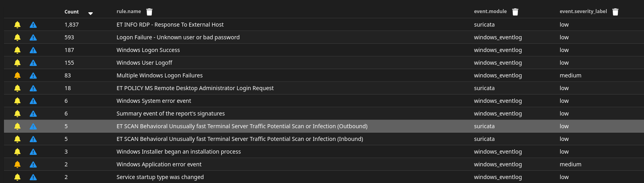This screenshot has height=183, width=644.
Task: Escalate the Windows Logon Success alert triangle
Action: [x=33, y=50]
